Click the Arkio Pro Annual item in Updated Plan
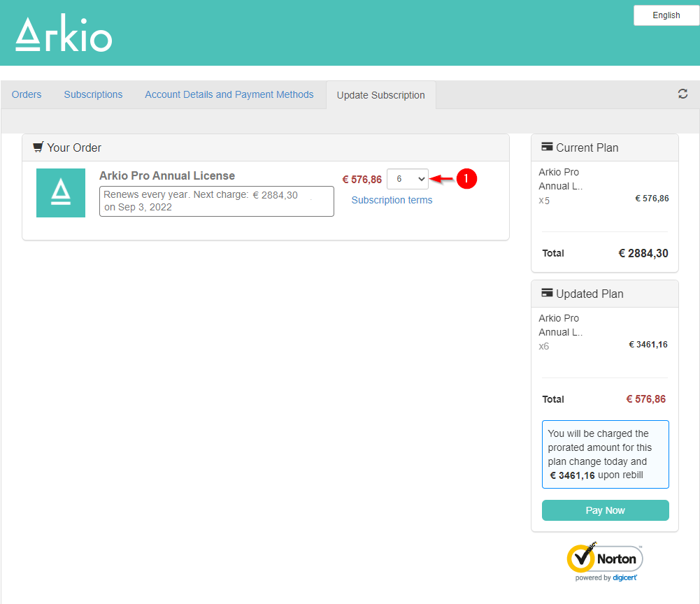The width and height of the screenshot is (700, 604). tap(561, 325)
